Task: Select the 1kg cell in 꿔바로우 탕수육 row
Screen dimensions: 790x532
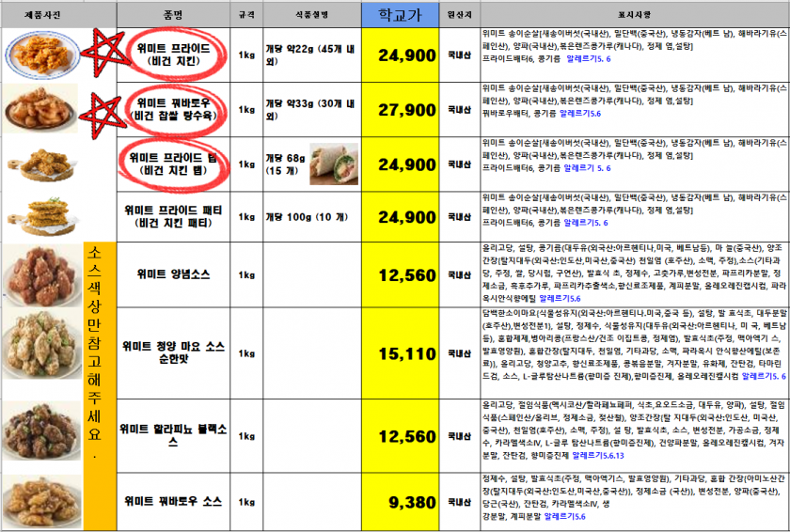Action: [x=246, y=110]
